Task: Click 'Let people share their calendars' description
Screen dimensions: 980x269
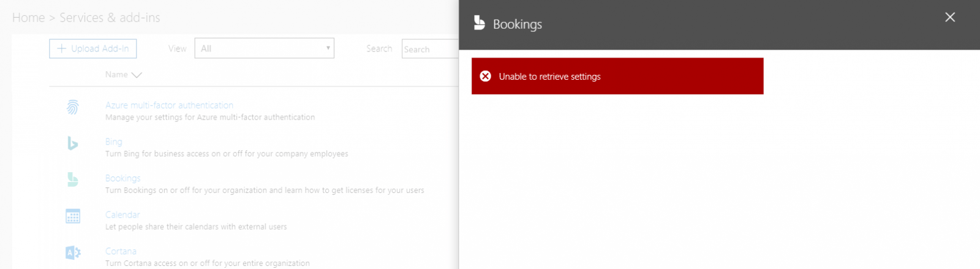Action: [196, 227]
